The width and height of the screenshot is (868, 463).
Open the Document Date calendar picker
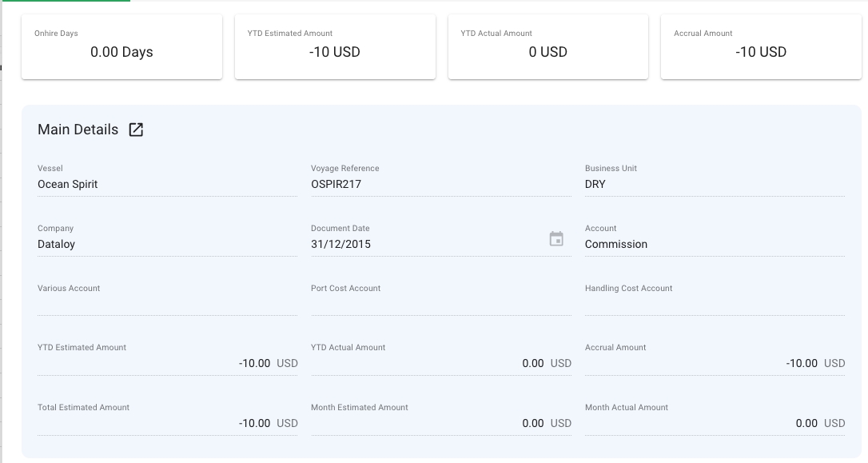[x=556, y=239]
